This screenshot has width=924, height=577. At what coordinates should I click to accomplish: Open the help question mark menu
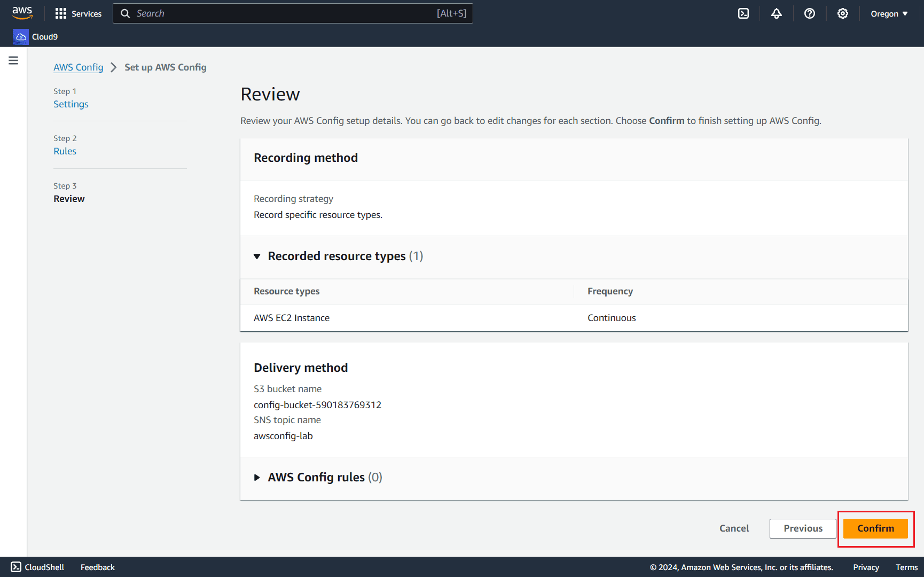[810, 13]
